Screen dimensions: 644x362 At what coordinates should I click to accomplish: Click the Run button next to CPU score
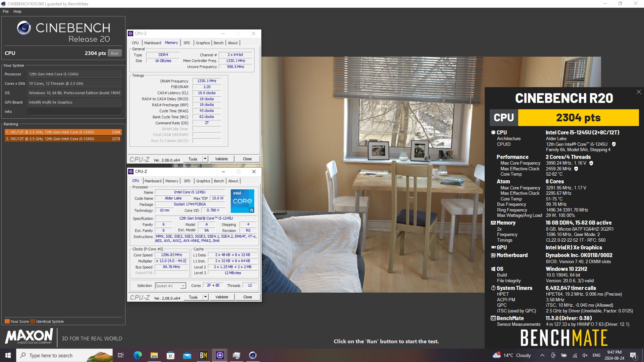(x=115, y=53)
